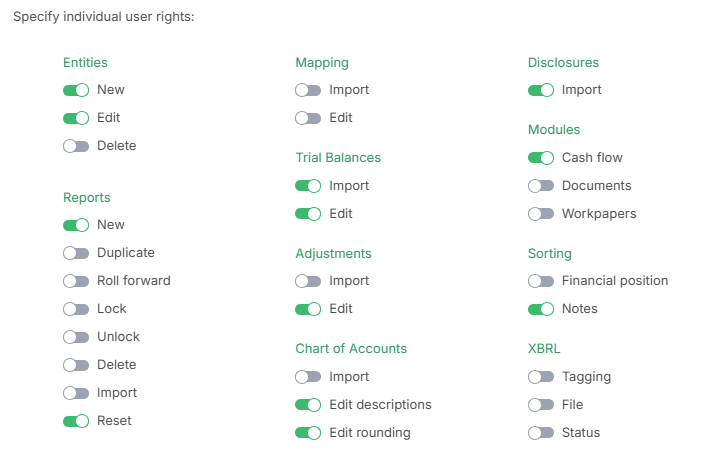Turn off Trial Balances Import
The image size is (701, 452).
click(x=308, y=186)
